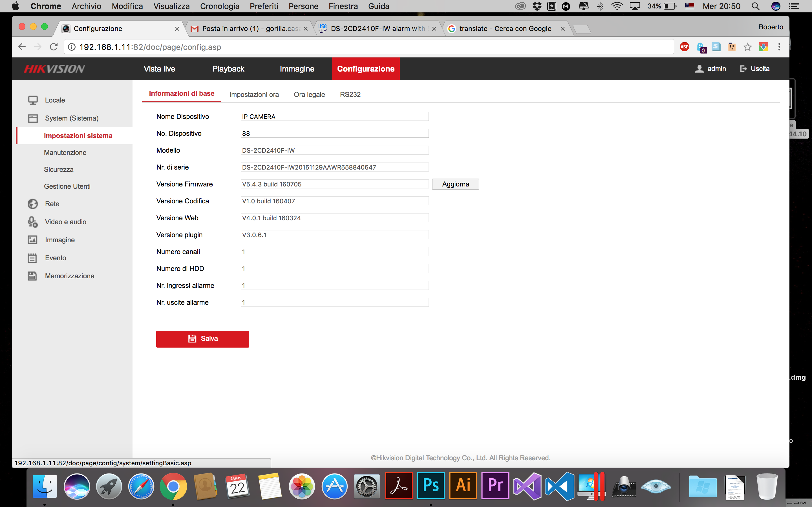Select the Sicurezza sidebar item
Image resolution: width=812 pixels, height=507 pixels.
[59, 169]
